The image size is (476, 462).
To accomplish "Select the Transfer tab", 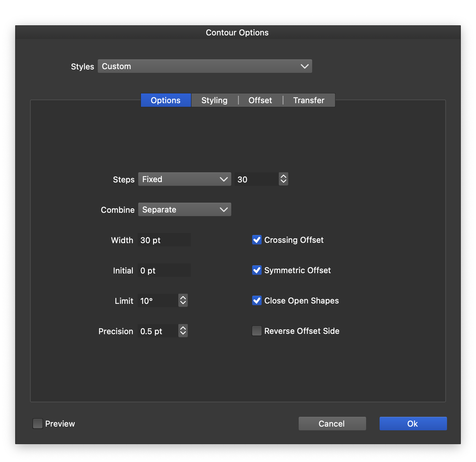I will [308, 100].
